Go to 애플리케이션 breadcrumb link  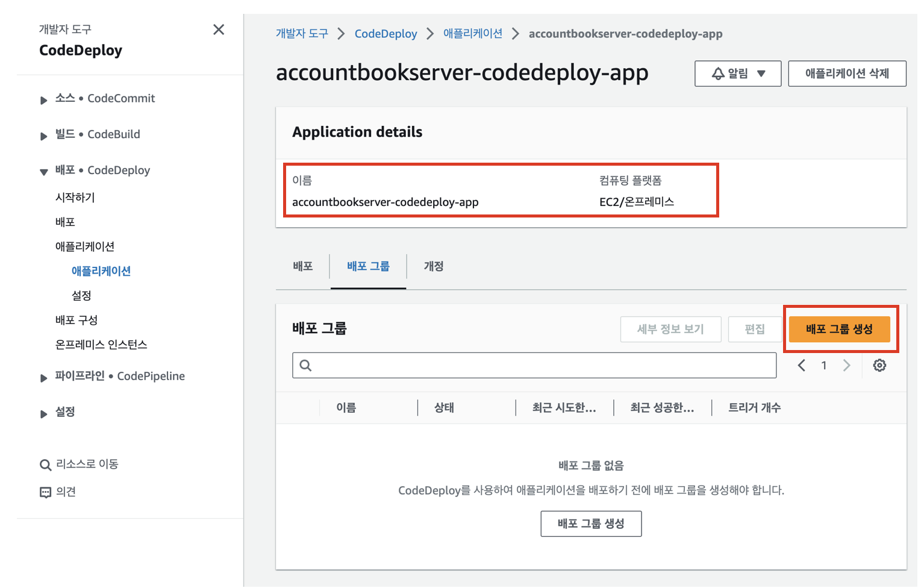coord(473,34)
